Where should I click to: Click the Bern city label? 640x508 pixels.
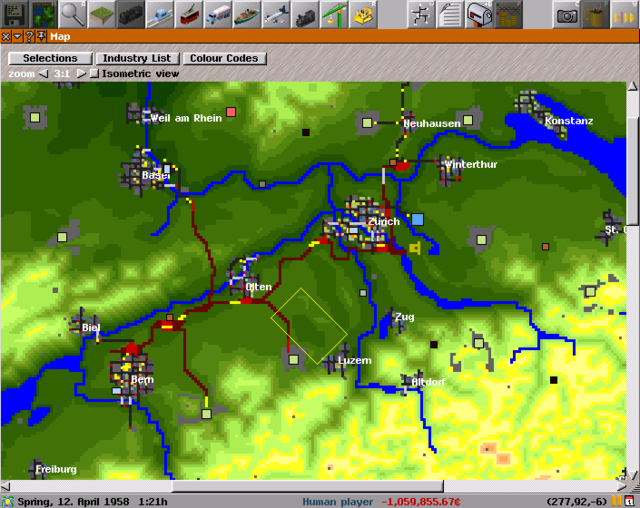(142, 380)
